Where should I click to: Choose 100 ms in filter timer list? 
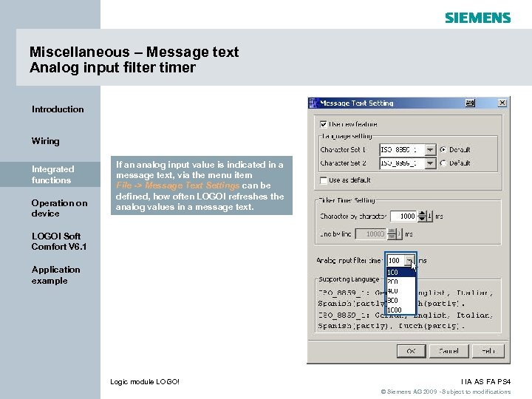point(401,272)
